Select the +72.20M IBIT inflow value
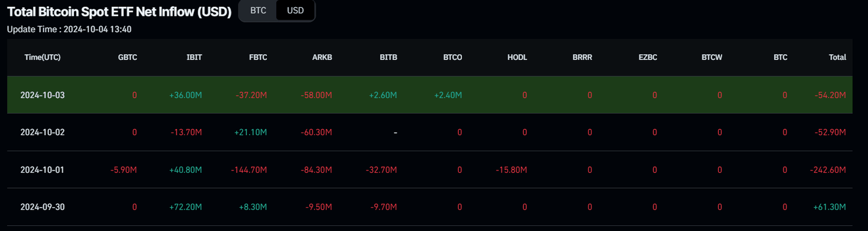 [x=185, y=207]
